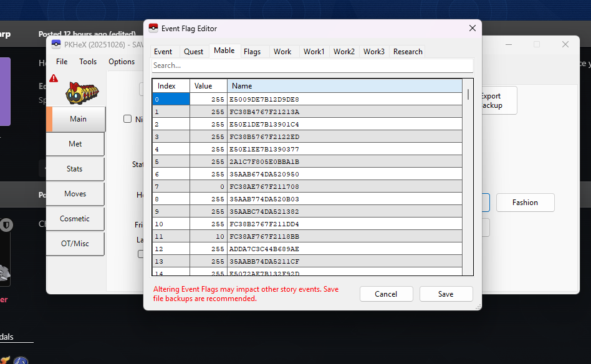The height and width of the screenshot is (364, 591).
Task: Click Cancel in Event Flag Editor
Action: click(x=386, y=294)
